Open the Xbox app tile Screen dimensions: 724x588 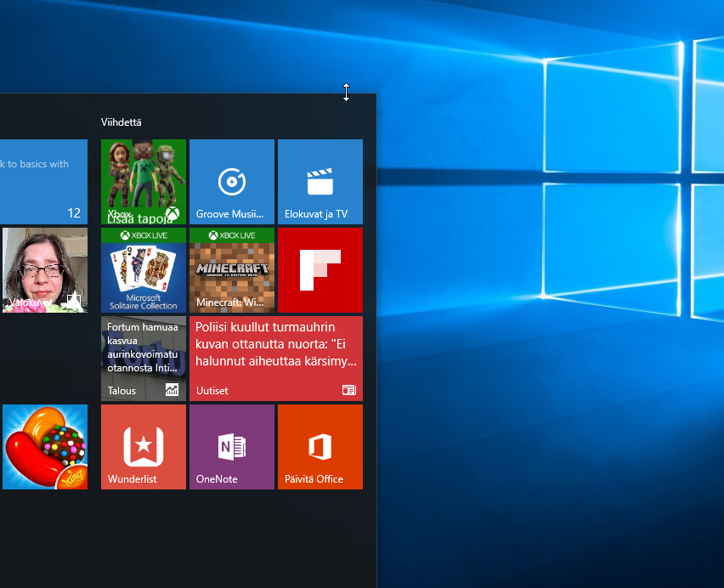point(143,181)
